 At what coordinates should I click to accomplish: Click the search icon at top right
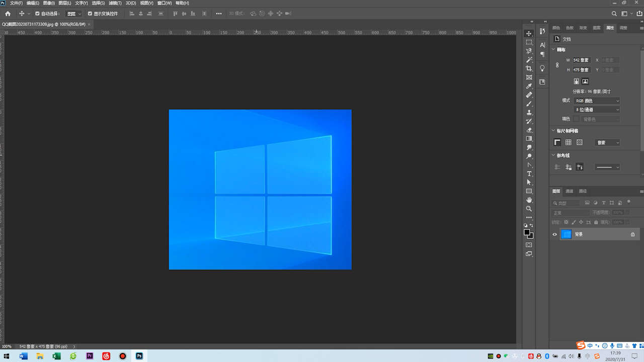point(614,14)
